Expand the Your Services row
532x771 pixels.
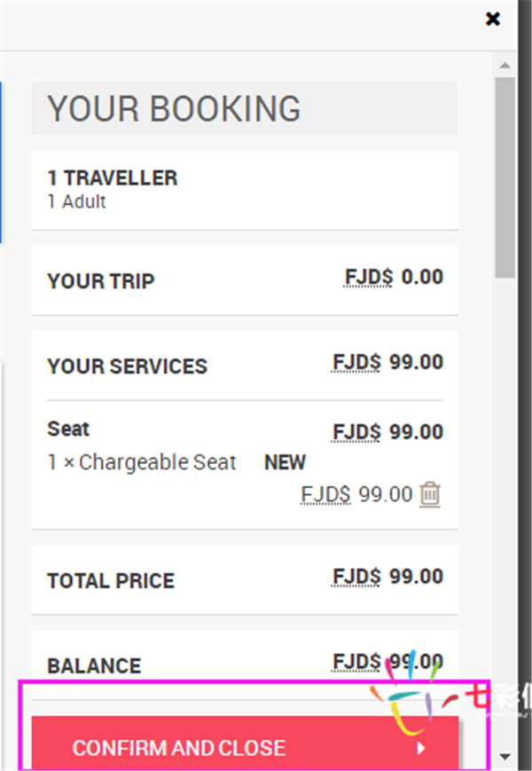245,366
